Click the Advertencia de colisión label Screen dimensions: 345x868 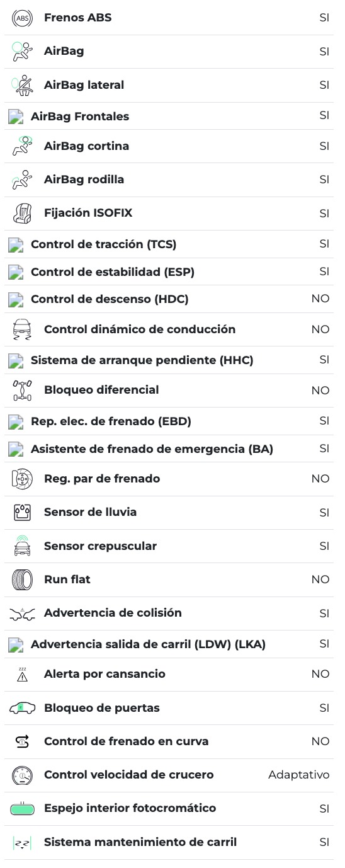click(x=113, y=613)
